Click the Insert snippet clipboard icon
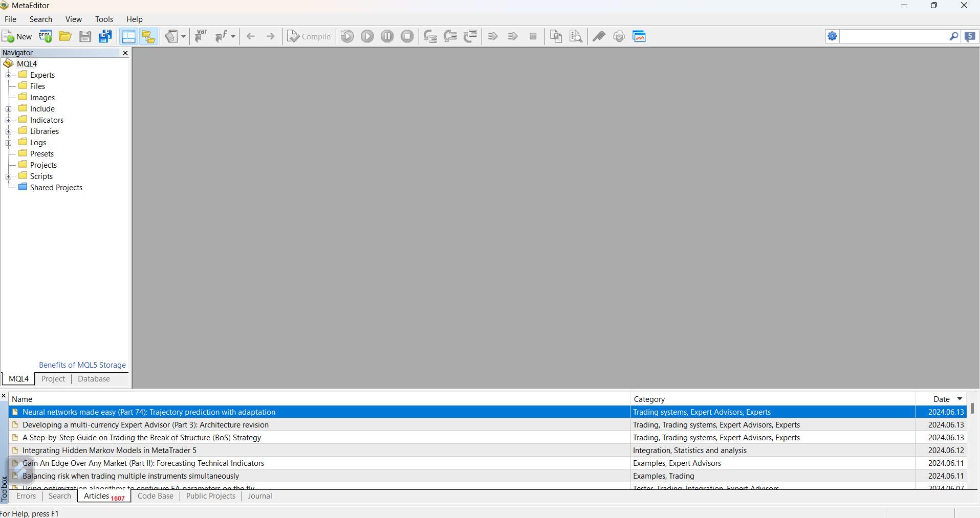Screen dimensions: 980x518 click(x=171, y=36)
